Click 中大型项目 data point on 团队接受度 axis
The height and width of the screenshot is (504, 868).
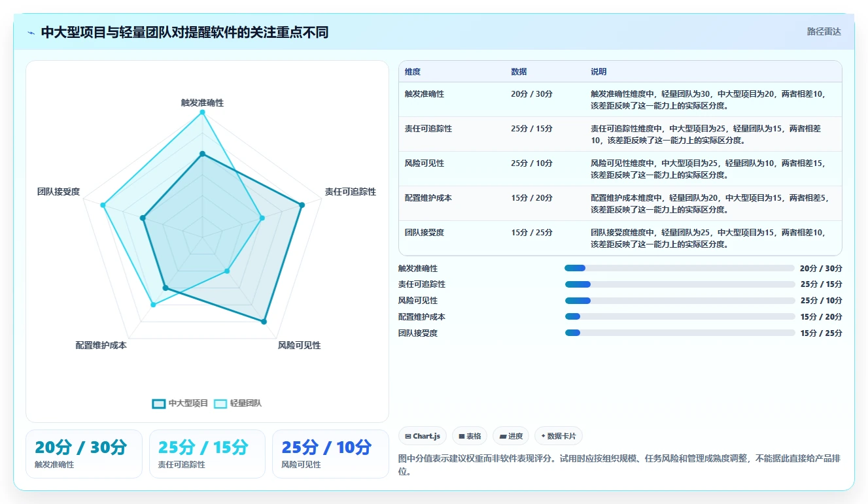(143, 218)
